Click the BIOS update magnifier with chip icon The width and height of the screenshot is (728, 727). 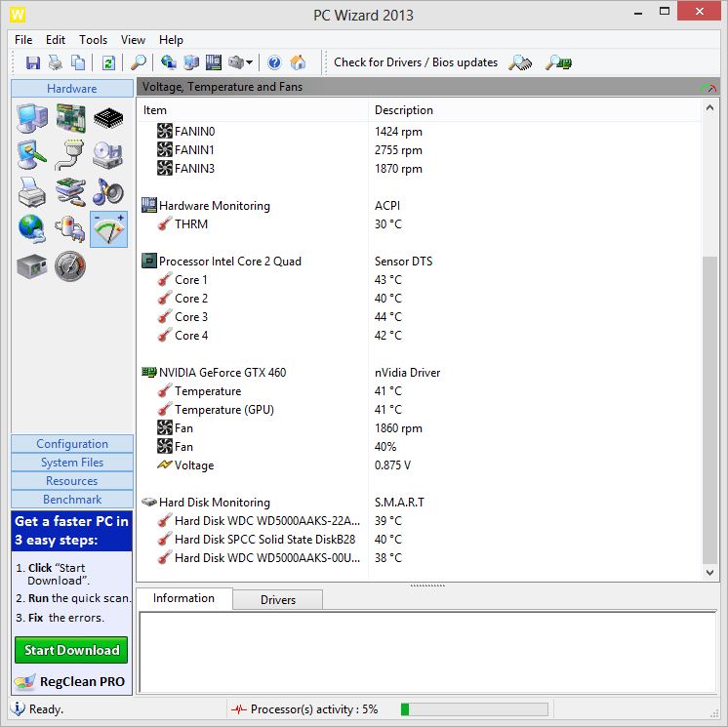pos(558,62)
